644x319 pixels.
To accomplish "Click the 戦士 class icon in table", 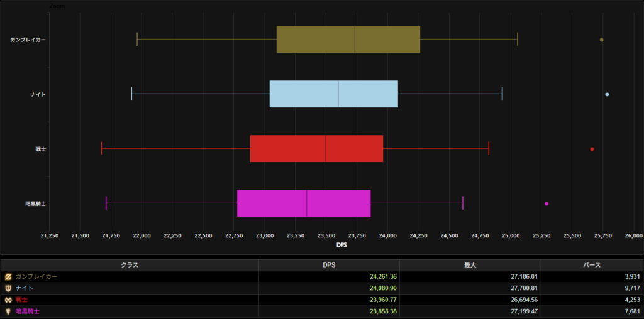I will (x=8, y=300).
